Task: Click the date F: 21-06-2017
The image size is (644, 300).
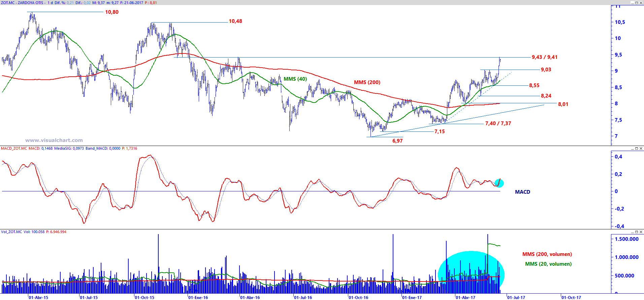Action: click(132, 3)
